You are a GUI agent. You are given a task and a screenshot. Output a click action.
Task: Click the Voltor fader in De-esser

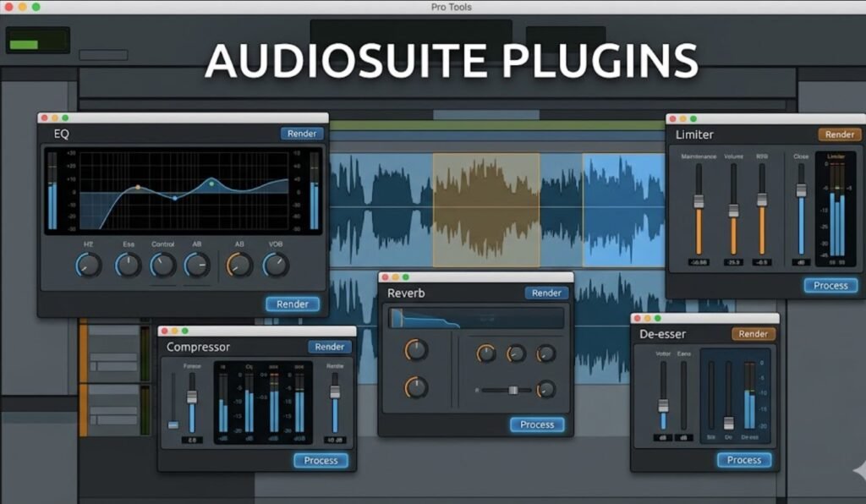pyautogui.click(x=663, y=406)
